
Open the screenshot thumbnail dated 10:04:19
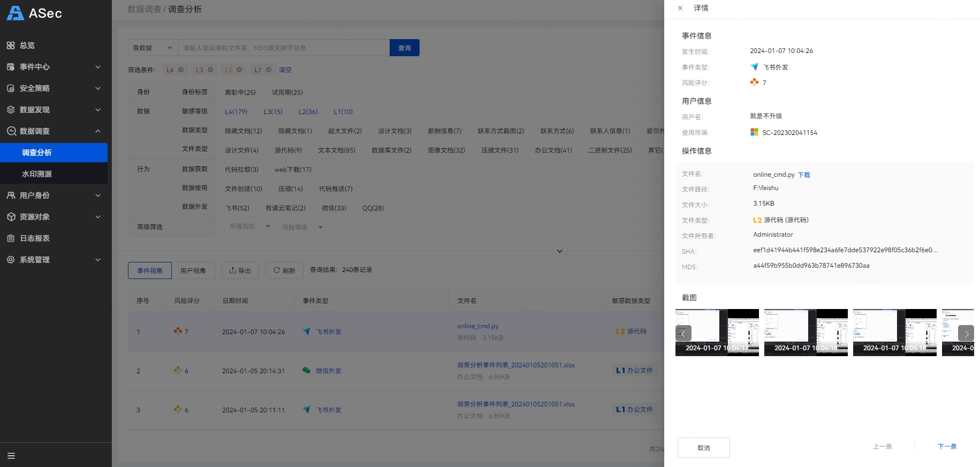[895, 332]
